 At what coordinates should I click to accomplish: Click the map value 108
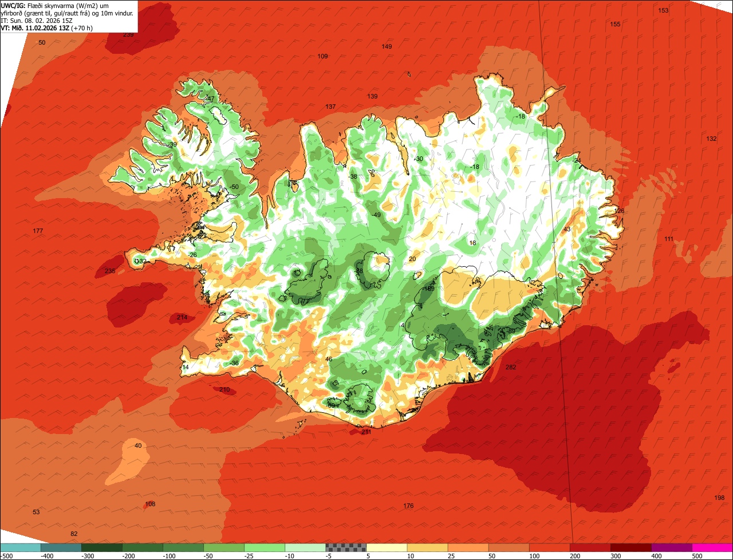pos(150,504)
